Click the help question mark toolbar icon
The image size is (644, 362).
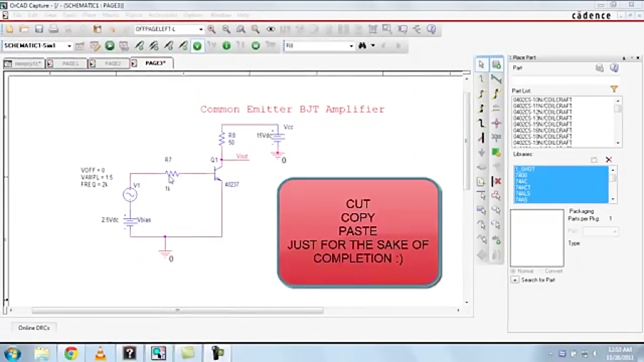[x=431, y=29]
